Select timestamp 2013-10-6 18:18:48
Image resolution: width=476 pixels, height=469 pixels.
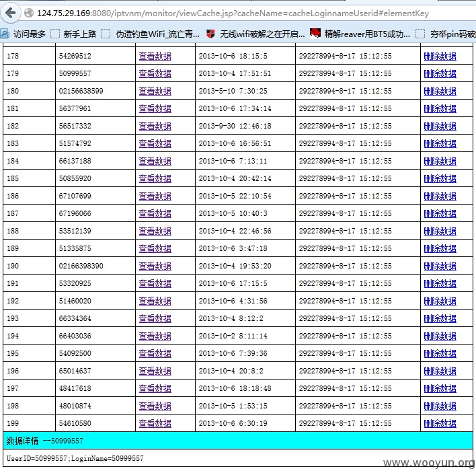point(235,388)
